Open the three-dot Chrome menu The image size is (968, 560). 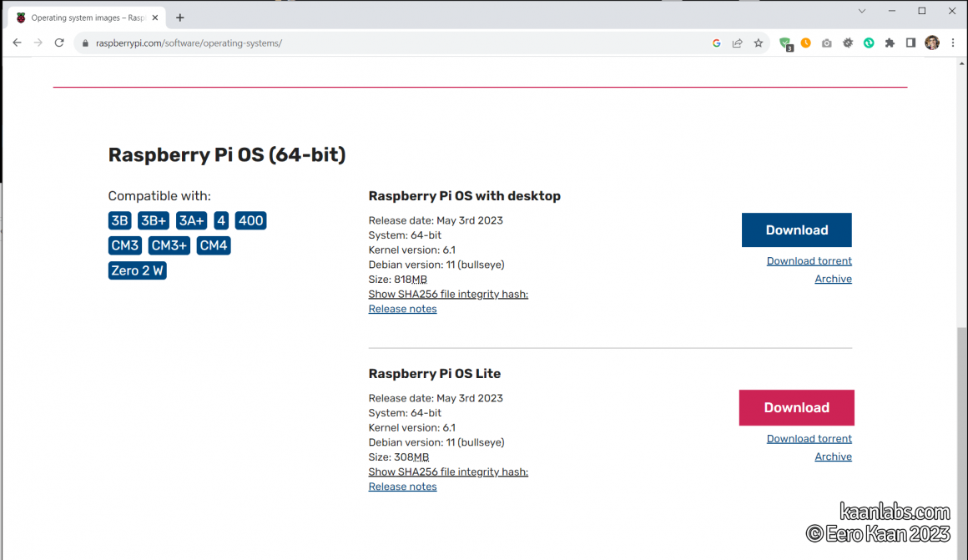(953, 43)
